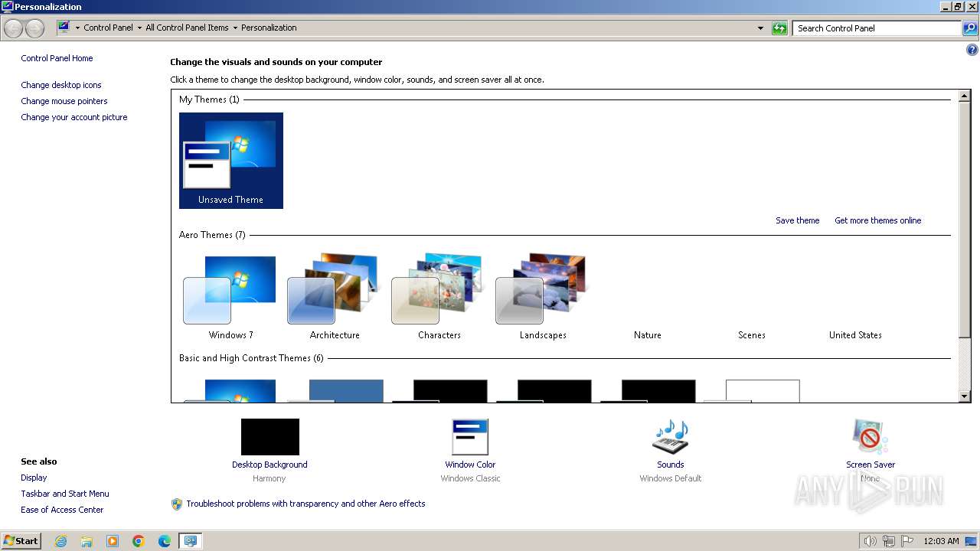
Task: Open Windows Explorer from taskbar
Action: (87, 541)
